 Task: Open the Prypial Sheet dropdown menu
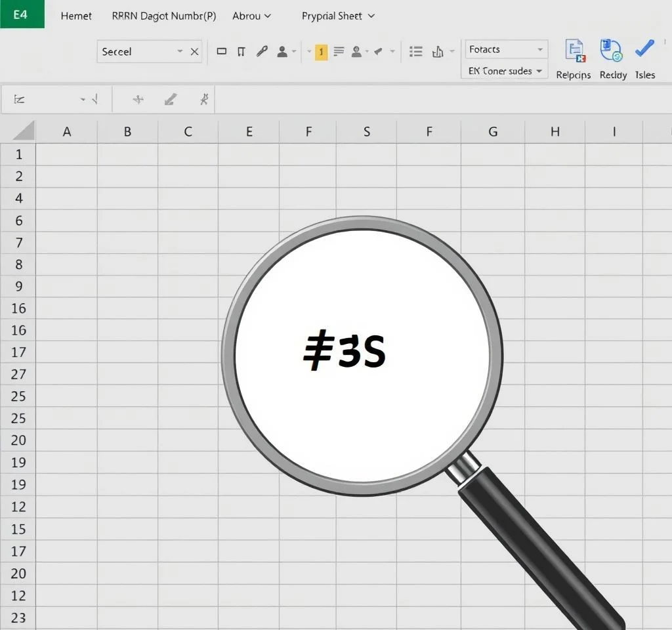338,16
